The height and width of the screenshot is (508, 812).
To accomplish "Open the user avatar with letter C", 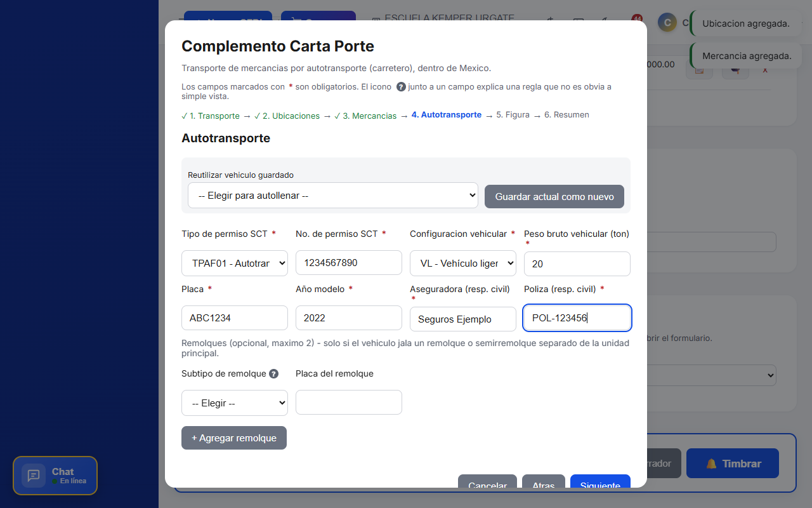I will (x=667, y=23).
